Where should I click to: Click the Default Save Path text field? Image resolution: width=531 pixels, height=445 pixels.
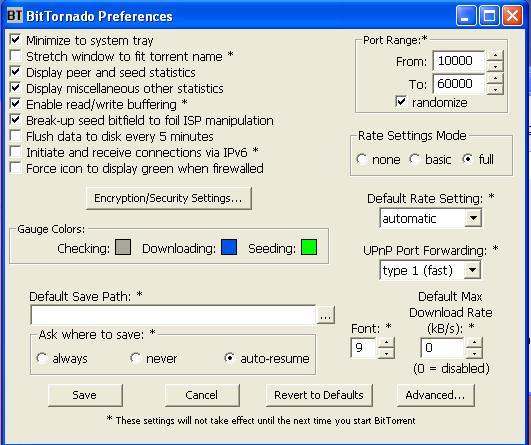point(173,315)
